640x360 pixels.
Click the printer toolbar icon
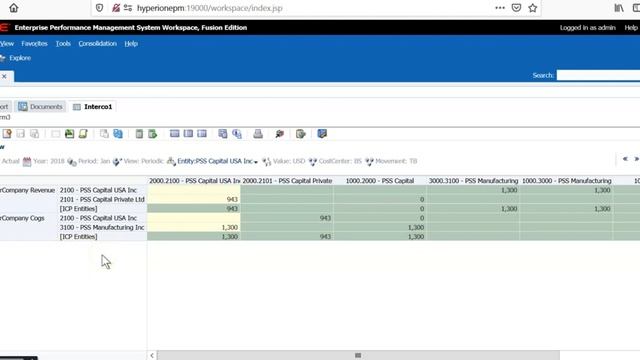pos(258,133)
